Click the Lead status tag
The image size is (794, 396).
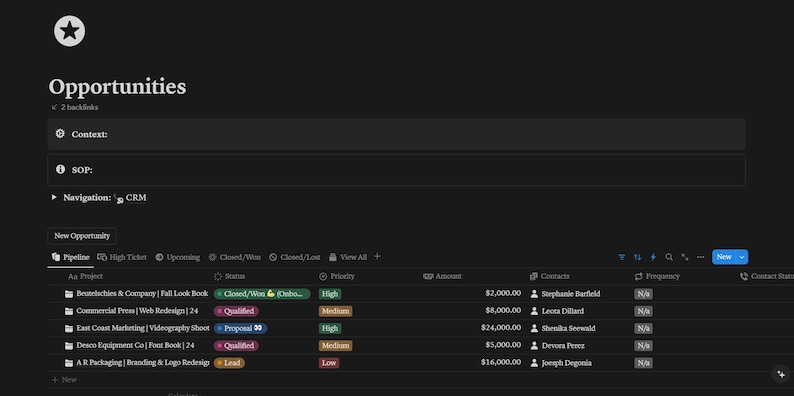pos(229,363)
